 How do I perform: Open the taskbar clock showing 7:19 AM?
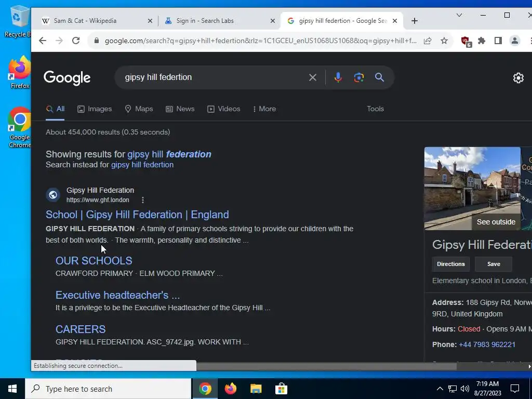tap(488, 389)
